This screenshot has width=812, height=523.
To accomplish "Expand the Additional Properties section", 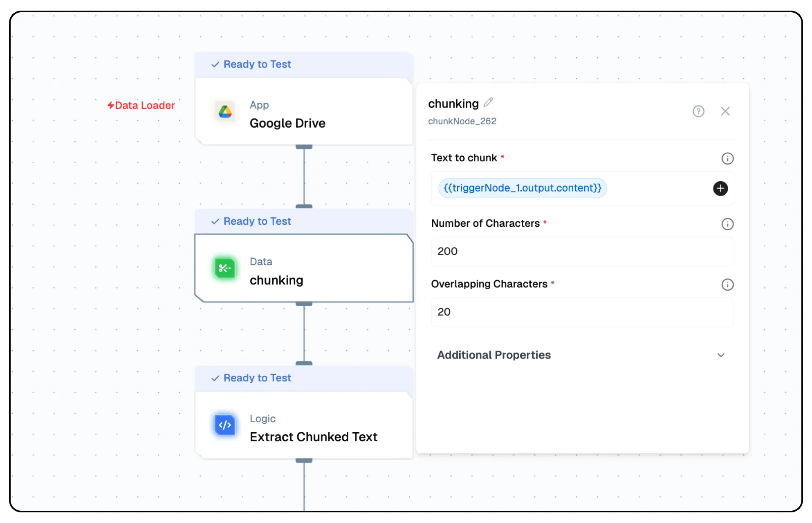I will [494, 355].
